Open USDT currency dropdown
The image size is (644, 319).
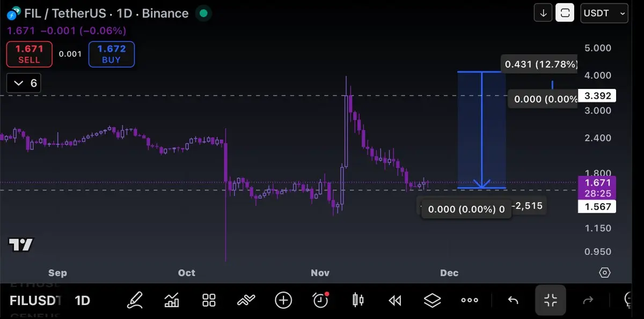[604, 13]
